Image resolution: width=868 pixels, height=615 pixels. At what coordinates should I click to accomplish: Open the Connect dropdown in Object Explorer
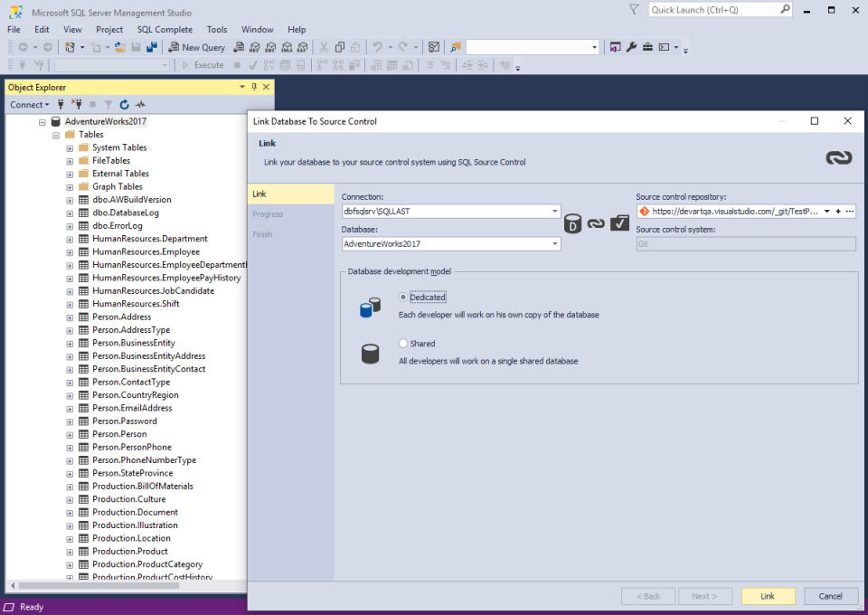coord(29,105)
